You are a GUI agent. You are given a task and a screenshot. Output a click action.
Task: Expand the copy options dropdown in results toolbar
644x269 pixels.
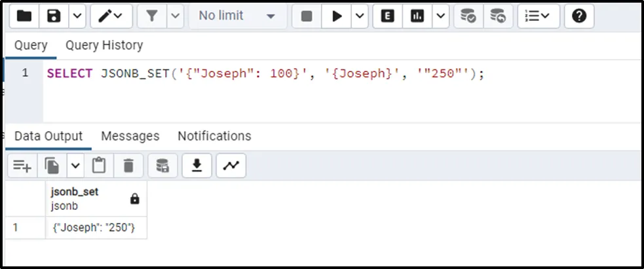point(76,166)
